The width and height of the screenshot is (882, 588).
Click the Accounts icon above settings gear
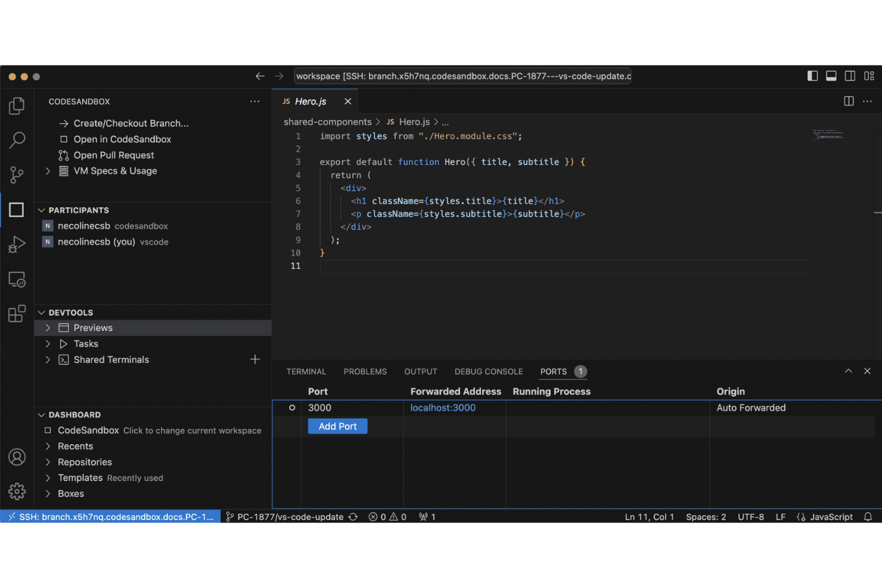(x=17, y=457)
